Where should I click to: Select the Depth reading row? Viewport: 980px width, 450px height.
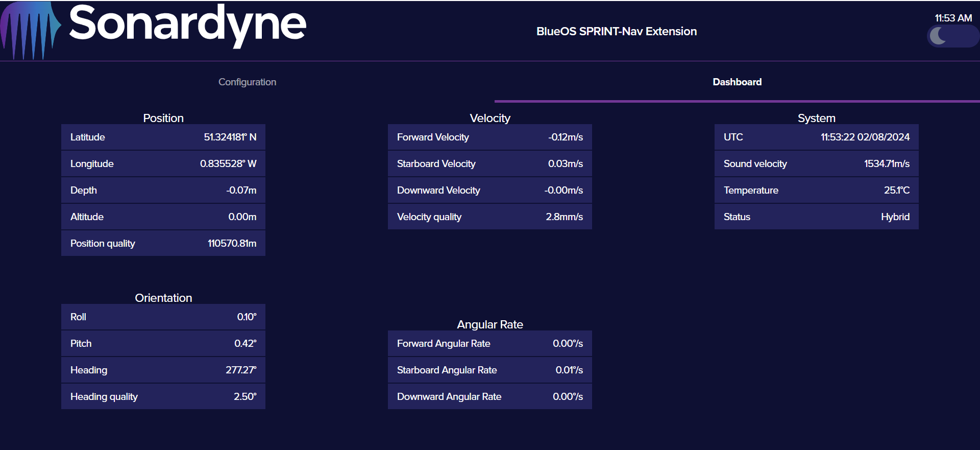(x=163, y=191)
